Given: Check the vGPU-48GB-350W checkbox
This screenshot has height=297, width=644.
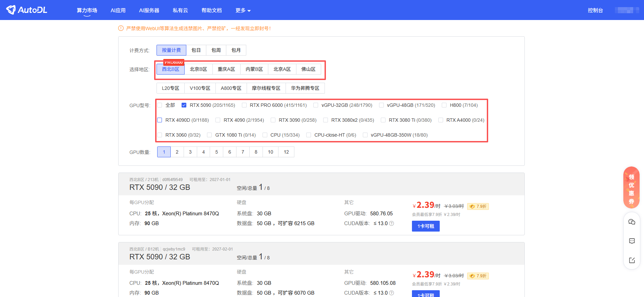Looking at the screenshot, I should pyautogui.click(x=365, y=135).
